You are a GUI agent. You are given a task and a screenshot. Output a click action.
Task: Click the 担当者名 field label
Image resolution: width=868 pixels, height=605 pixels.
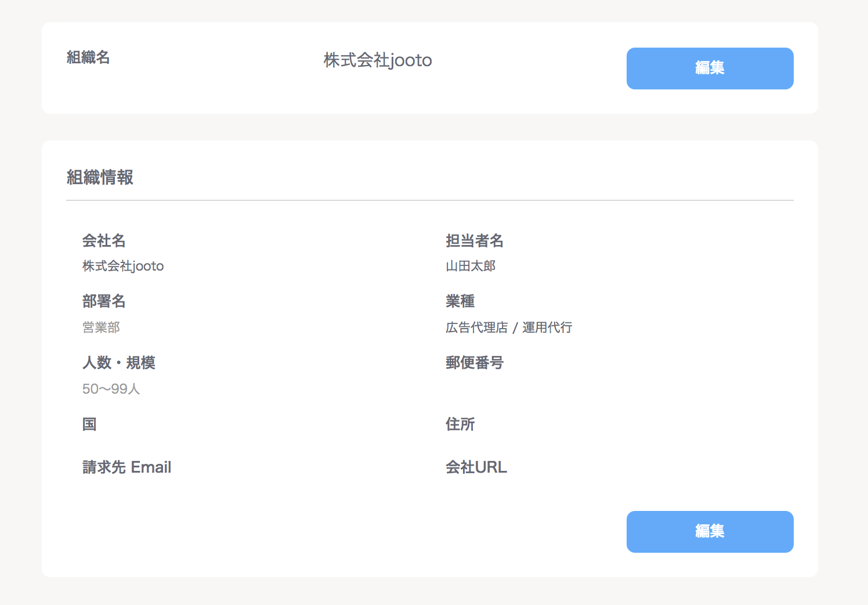tap(475, 240)
